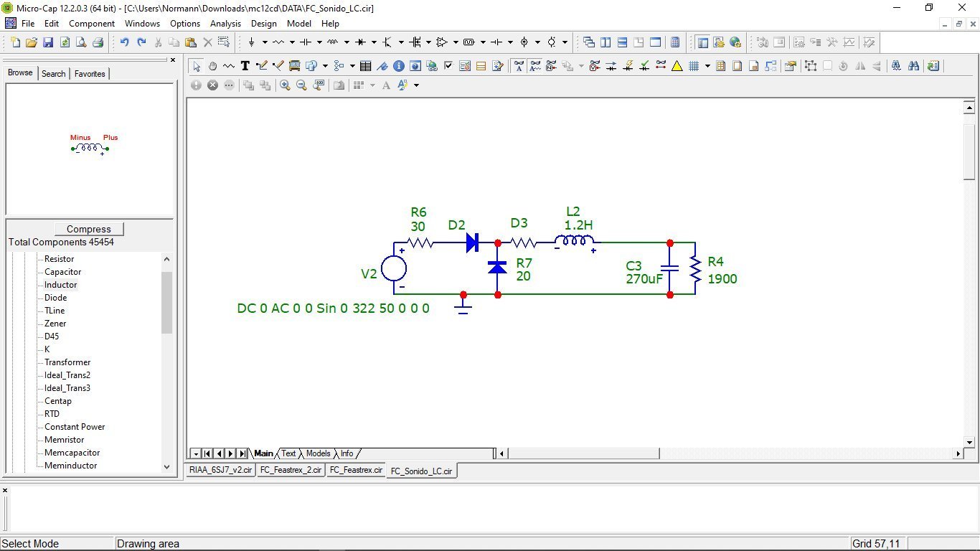This screenshot has width=980, height=551.
Task: Click the Compress button
Action: tap(89, 229)
